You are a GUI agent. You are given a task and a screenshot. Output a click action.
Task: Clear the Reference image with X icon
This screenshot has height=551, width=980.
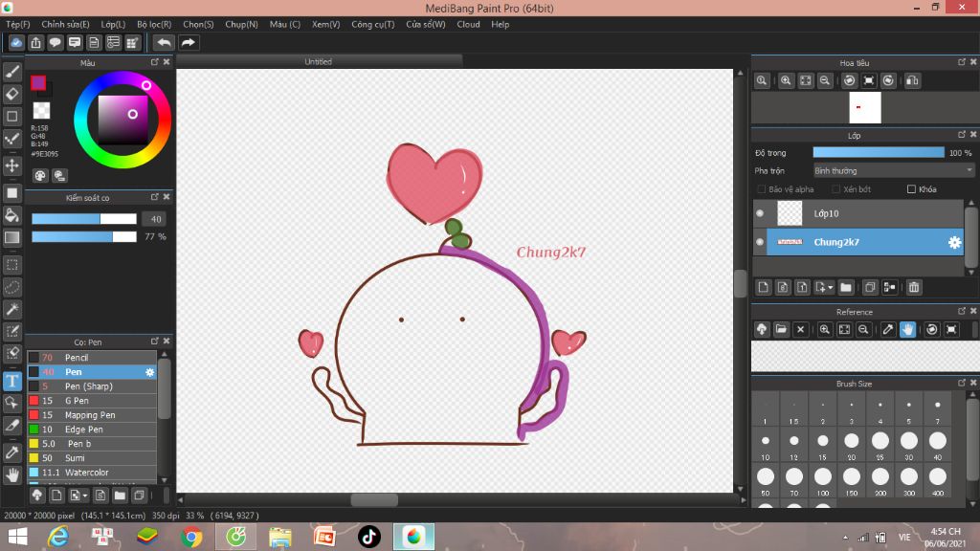(801, 329)
